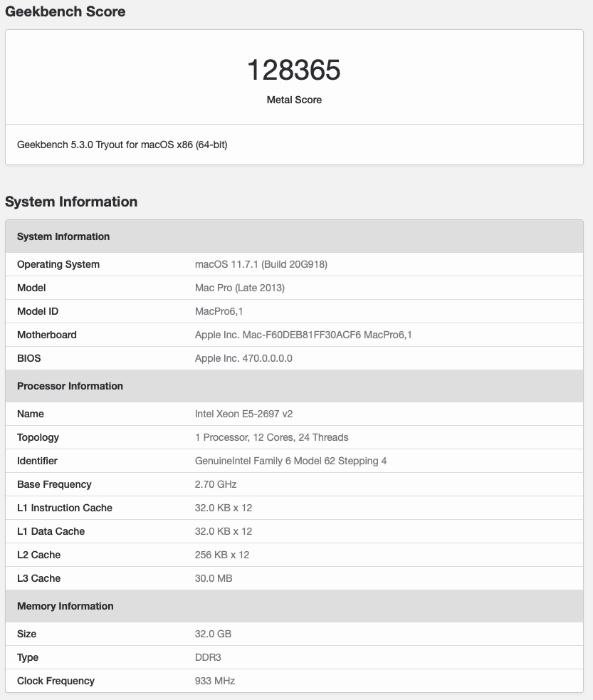Click the Topology value with 12 Cores

pyautogui.click(x=272, y=437)
